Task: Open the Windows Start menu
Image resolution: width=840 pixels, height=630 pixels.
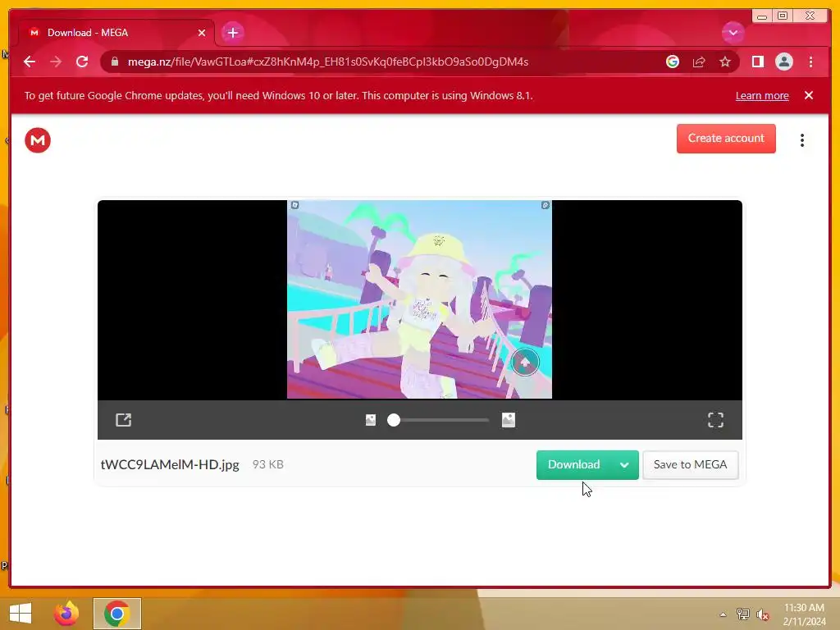Action: [x=21, y=614]
